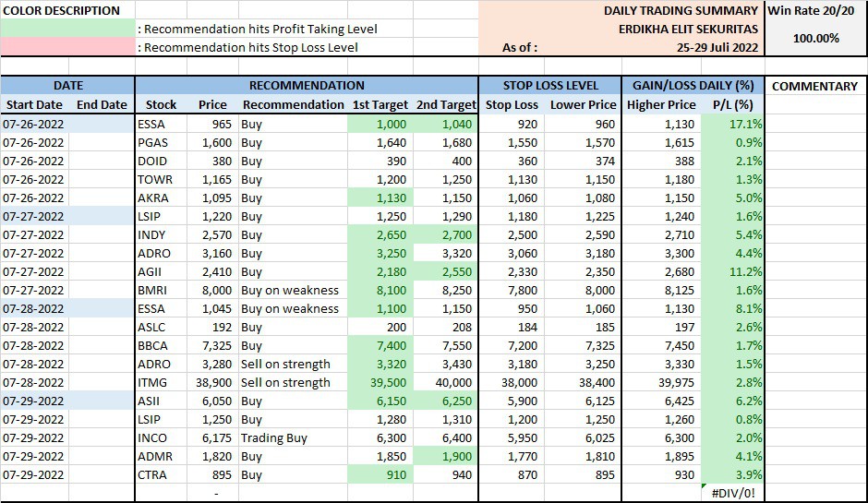Click the DAILY TRADING SUMMARY title cell

681,11
